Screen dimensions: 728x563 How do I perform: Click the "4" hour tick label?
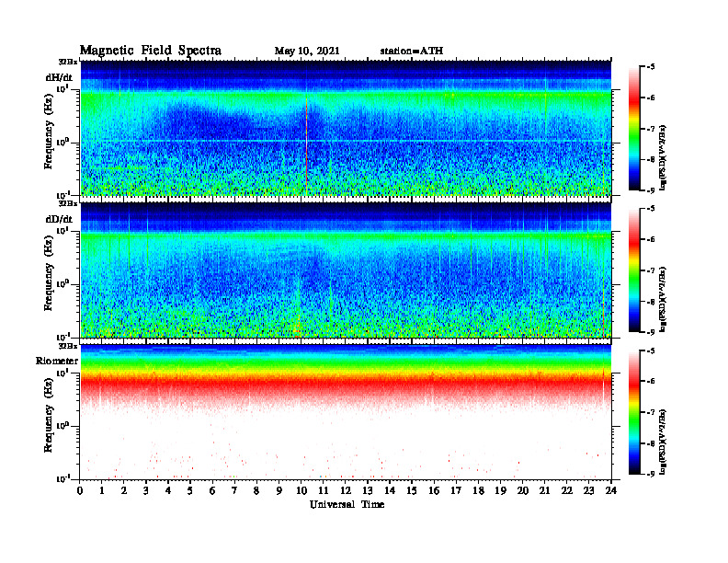[168, 490]
